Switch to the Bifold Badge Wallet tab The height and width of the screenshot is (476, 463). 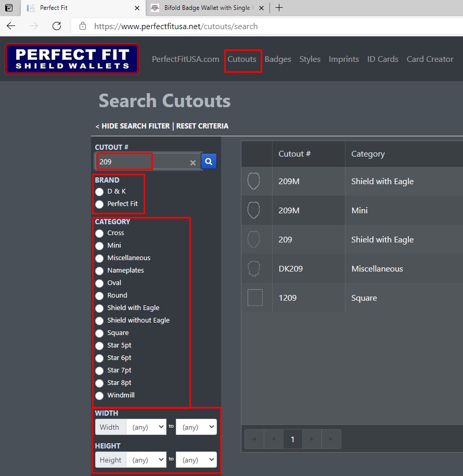207,8
